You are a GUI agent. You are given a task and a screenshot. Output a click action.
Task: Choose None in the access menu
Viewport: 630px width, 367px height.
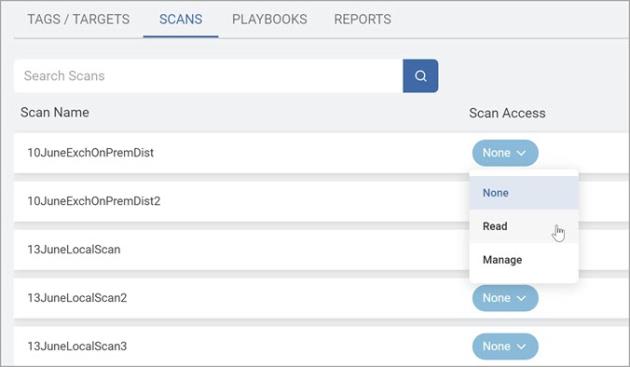pos(524,193)
